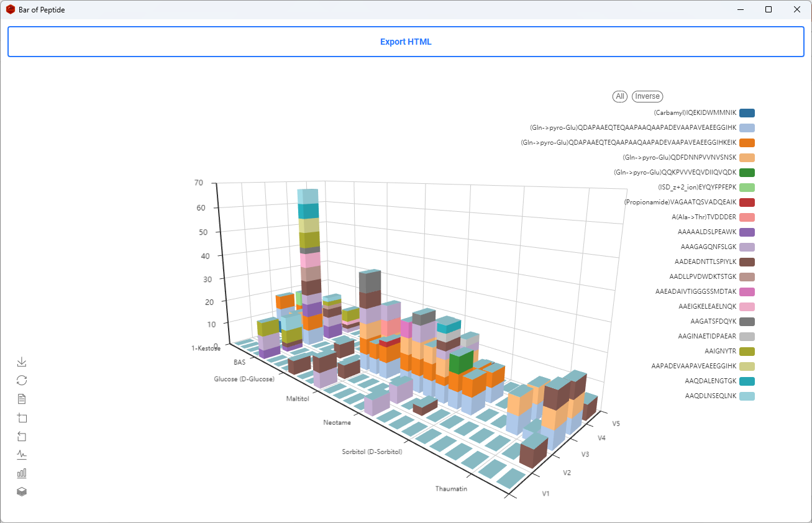Click the AAEADAIVTIGGGSSMDTAK pink swatch

coord(747,292)
